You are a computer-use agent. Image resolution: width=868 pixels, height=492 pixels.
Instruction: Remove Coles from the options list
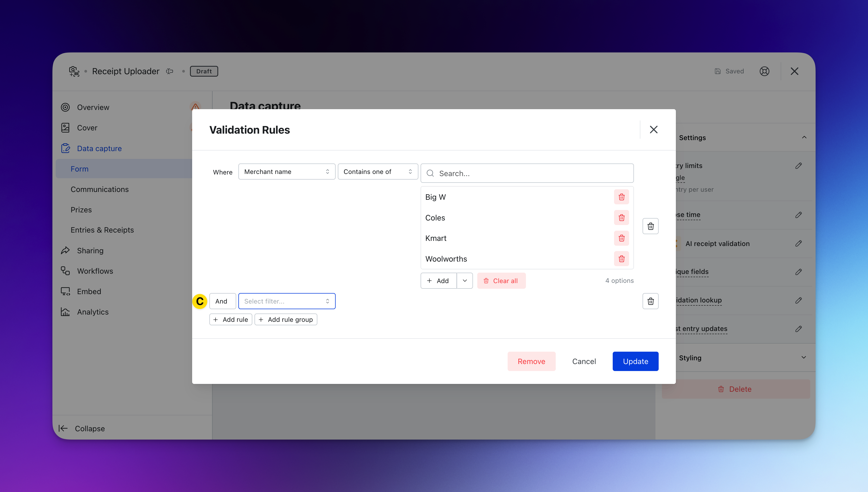point(621,218)
